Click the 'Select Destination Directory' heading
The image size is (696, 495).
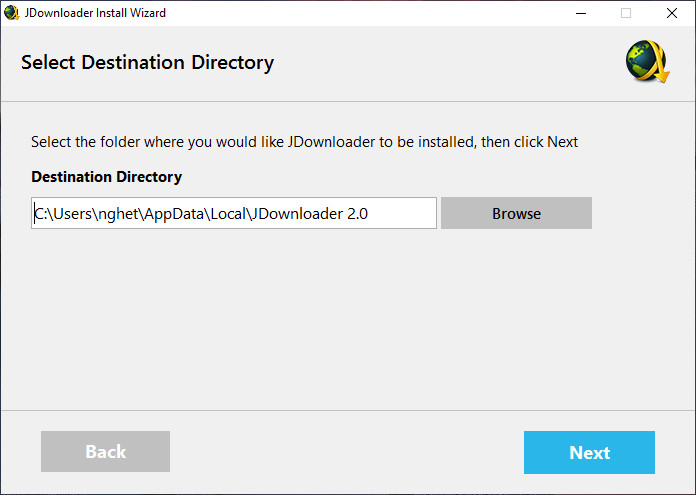pyautogui.click(x=147, y=63)
